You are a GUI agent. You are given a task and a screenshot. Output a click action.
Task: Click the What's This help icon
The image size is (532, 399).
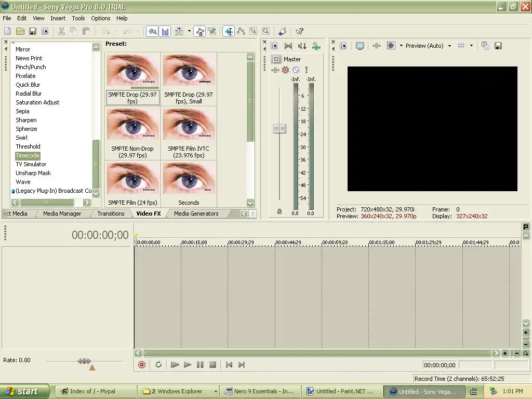coord(299,32)
